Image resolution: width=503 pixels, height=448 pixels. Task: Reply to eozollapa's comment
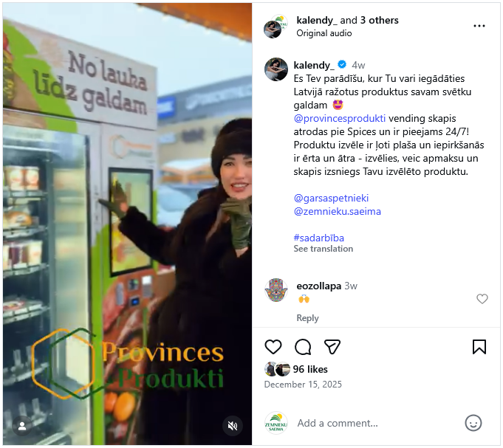tap(307, 318)
